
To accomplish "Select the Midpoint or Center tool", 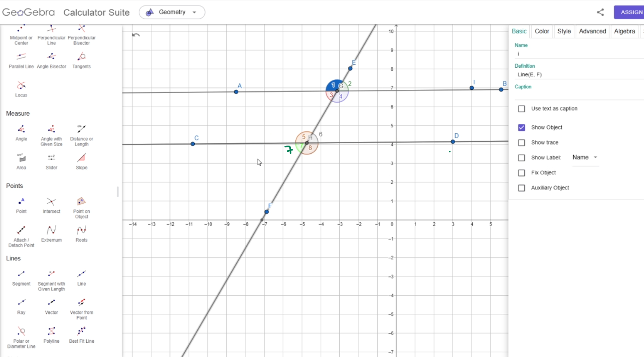I will point(21,35).
